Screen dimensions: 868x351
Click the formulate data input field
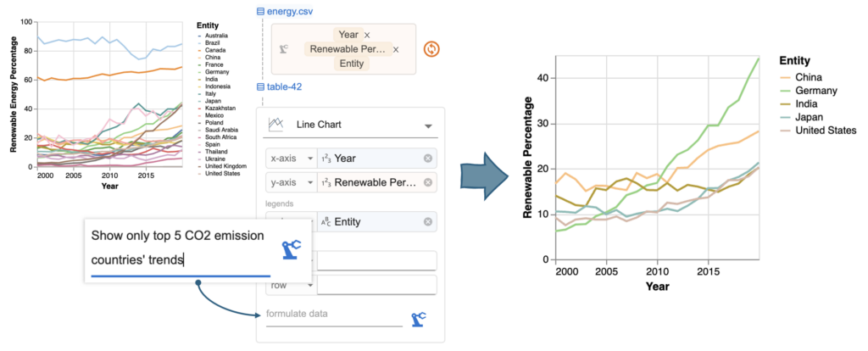click(333, 315)
